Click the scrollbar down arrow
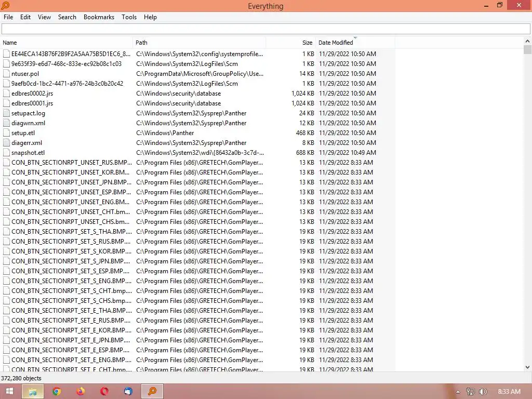Viewport: 532px width, 399px height. click(x=527, y=367)
